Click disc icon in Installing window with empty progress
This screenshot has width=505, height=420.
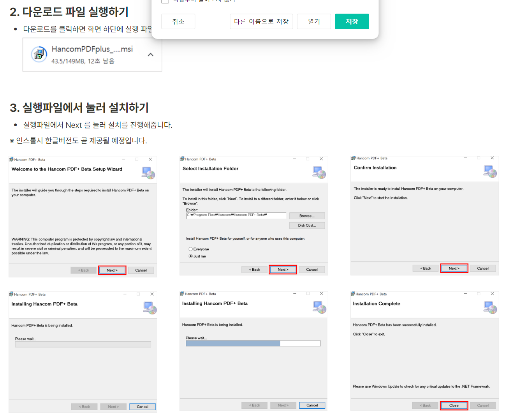[x=150, y=308]
